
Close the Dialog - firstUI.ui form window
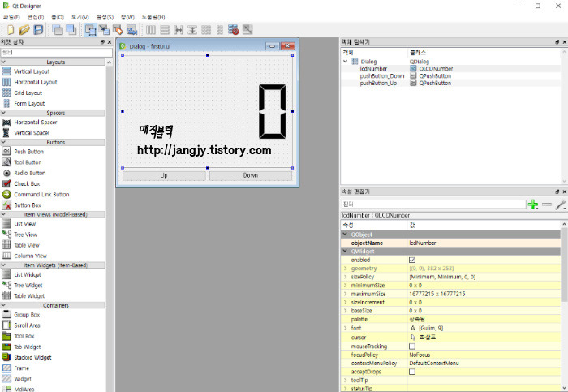(287, 46)
